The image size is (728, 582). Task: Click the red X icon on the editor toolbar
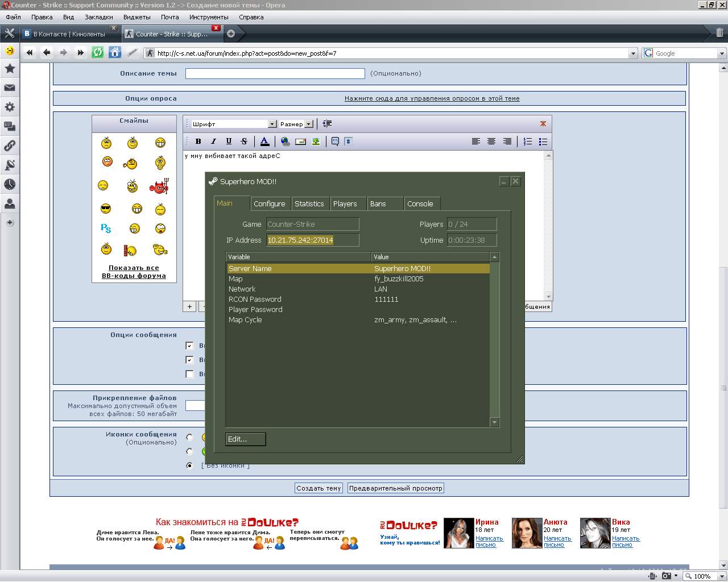point(543,123)
